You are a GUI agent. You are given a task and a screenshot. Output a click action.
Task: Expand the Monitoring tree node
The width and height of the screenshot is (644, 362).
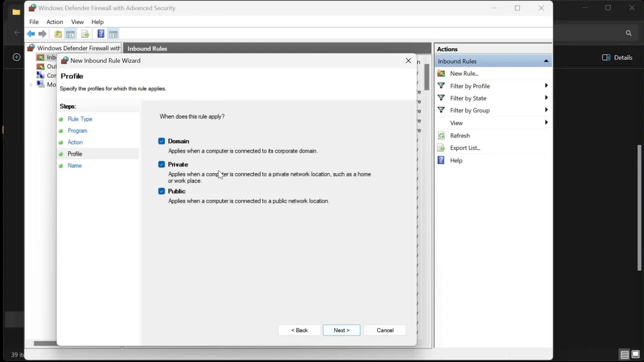pos(31,84)
